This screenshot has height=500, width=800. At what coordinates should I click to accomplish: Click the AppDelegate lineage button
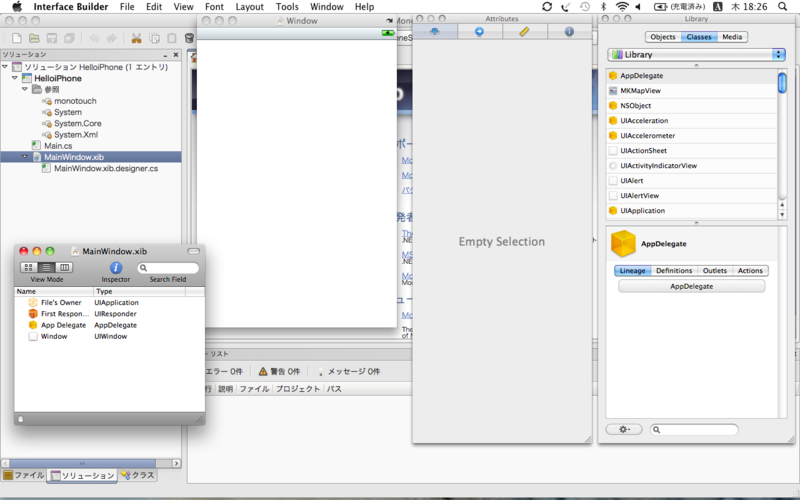(692, 286)
